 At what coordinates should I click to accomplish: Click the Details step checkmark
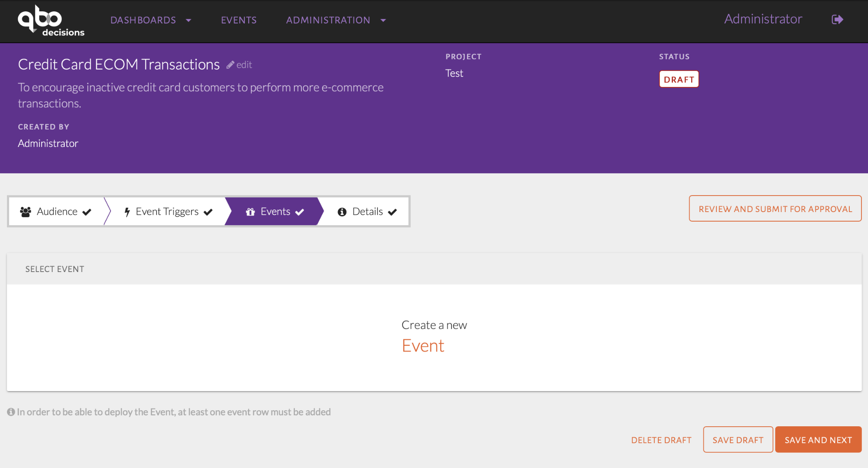tap(393, 212)
